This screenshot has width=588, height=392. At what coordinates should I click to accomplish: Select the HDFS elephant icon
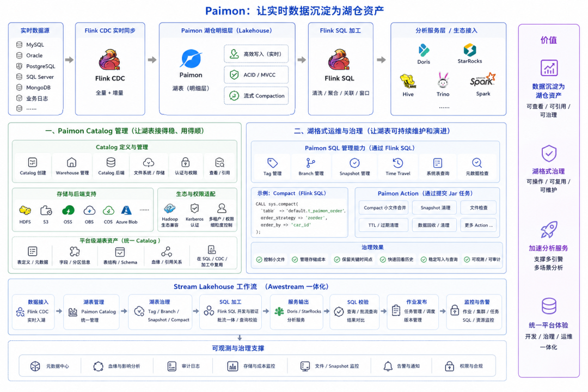[x=25, y=211]
